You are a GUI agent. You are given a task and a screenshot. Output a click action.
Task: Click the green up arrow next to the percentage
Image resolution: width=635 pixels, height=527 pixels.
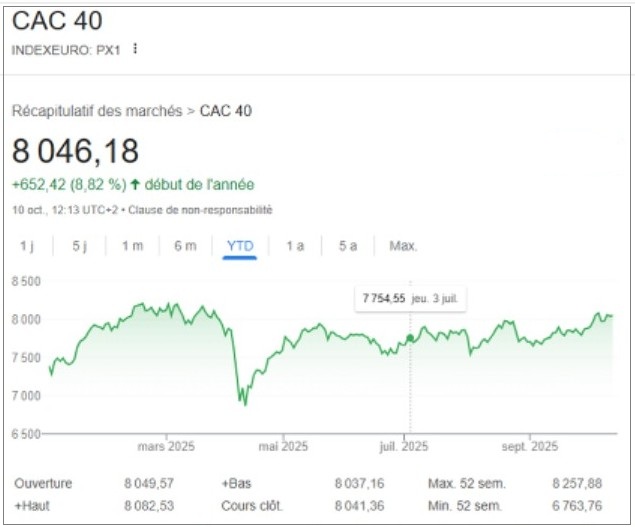pos(136,185)
